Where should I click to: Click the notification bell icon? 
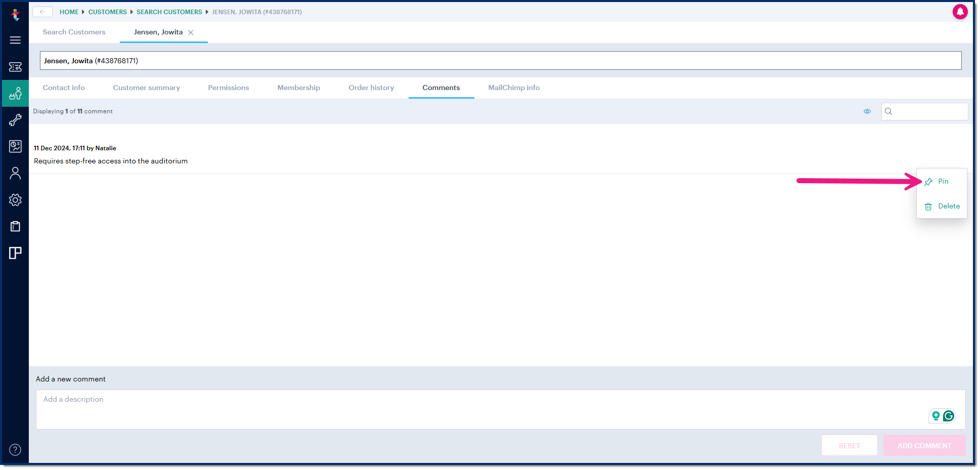click(959, 12)
